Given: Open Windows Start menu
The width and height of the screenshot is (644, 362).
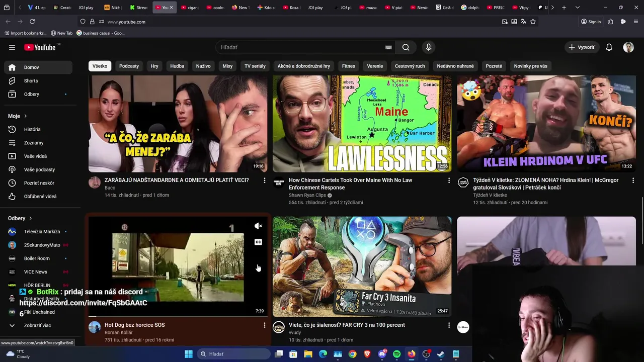Looking at the screenshot, I should (189, 354).
